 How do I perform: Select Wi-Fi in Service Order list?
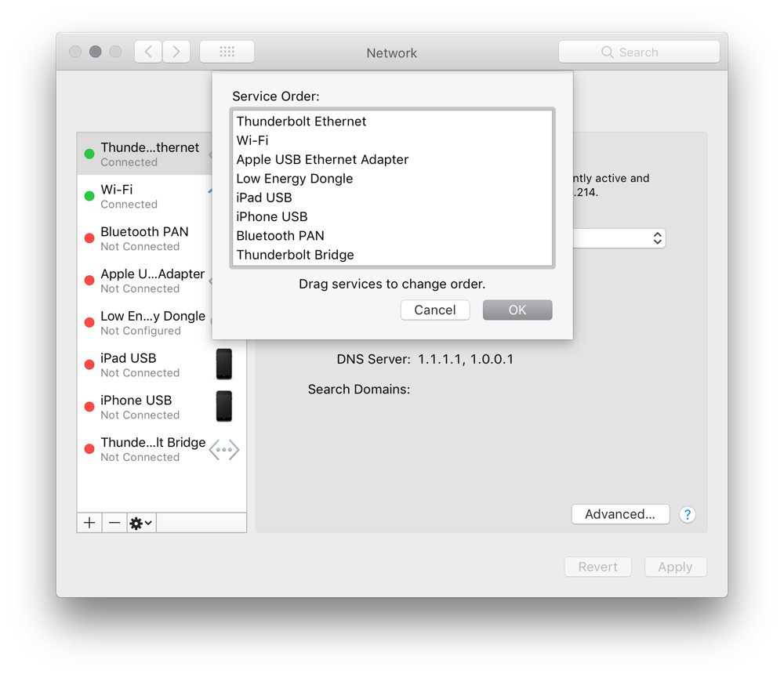pos(393,140)
